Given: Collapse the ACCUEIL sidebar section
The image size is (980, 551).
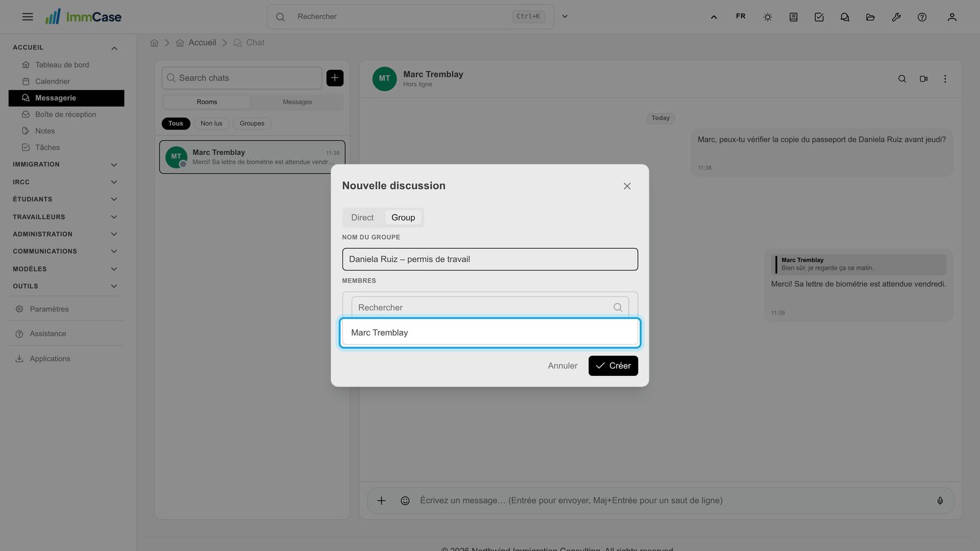Looking at the screenshot, I should point(114,48).
